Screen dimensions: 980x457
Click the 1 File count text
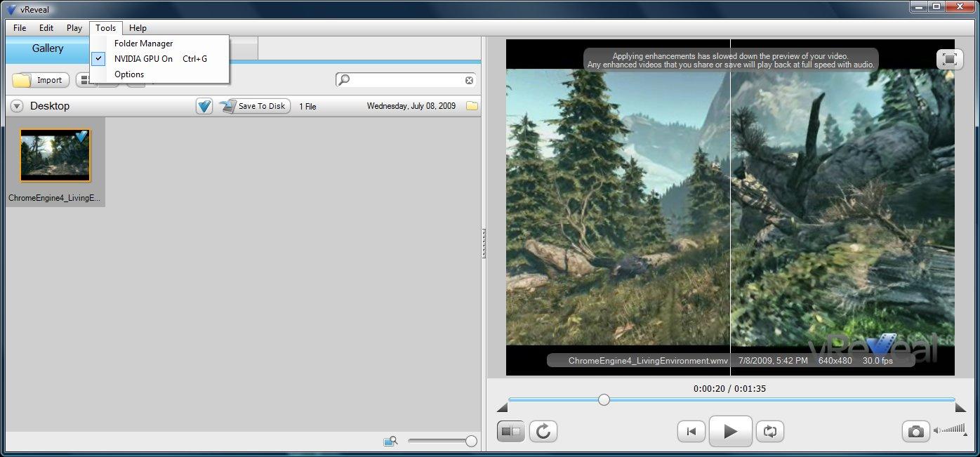(307, 107)
